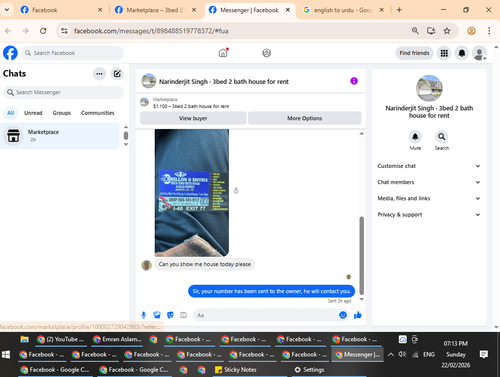Image resolution: width=500 pixels, height=377 pixels.
Task: Click Chrome zoom magnifier icon in address bar
Action: [x=415, y=31]
